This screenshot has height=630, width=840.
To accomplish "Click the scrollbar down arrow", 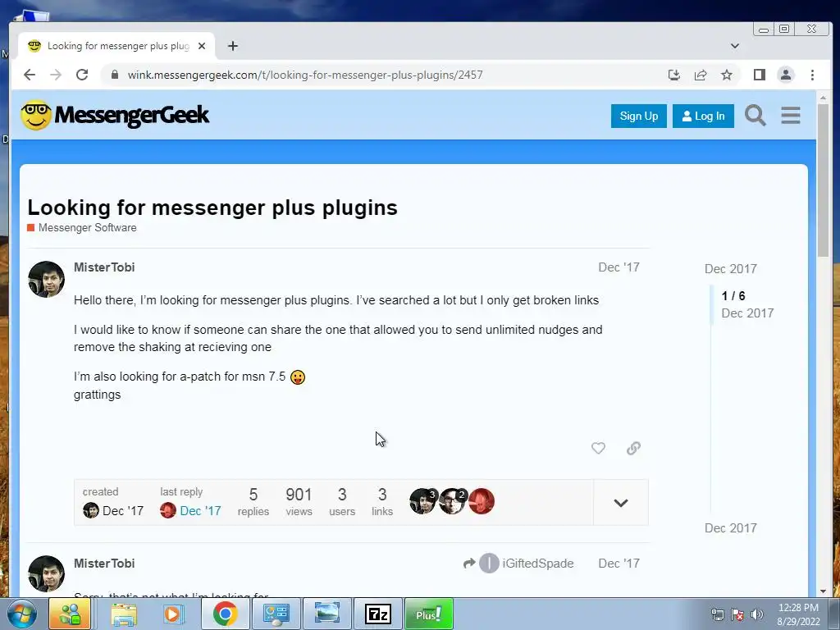I will click(x=824, y=591).
